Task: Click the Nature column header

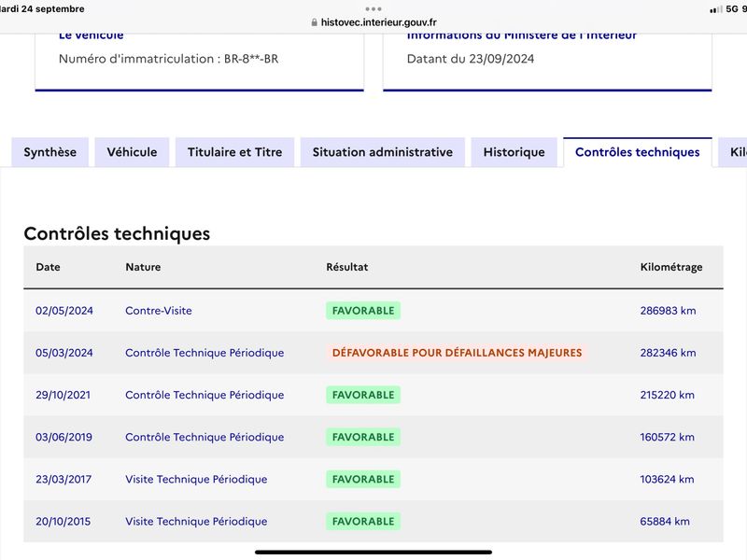Action: [143, 267]
